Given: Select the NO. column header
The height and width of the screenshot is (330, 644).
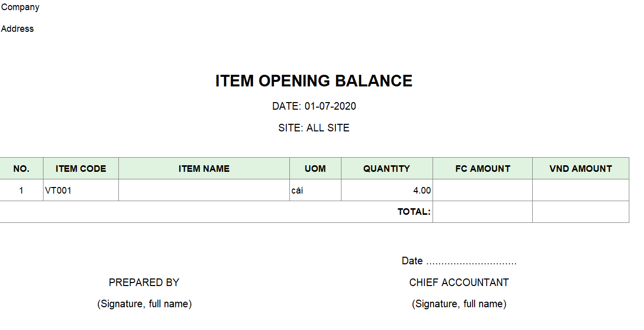Looking at the screenshot, I should (x=21, y=169).
